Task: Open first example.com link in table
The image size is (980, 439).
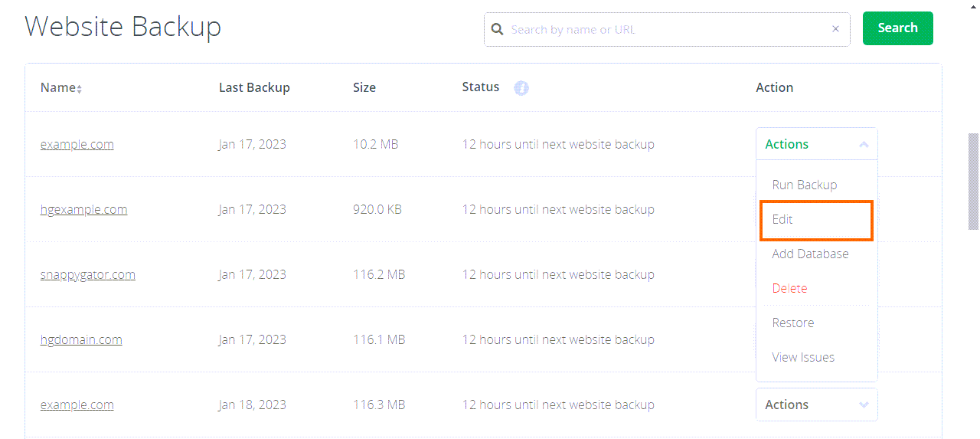Action: click(x=77, y=144)
